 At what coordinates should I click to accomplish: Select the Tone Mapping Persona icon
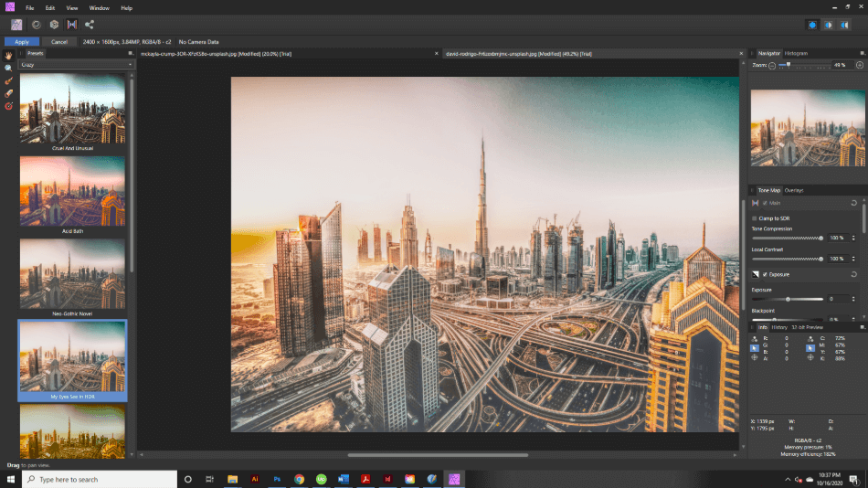click(x=72, y=25)
